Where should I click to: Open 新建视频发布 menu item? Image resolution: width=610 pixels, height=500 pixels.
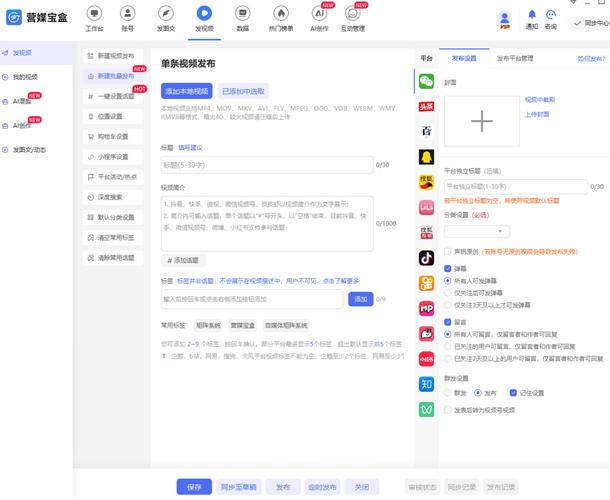[113, 56]
